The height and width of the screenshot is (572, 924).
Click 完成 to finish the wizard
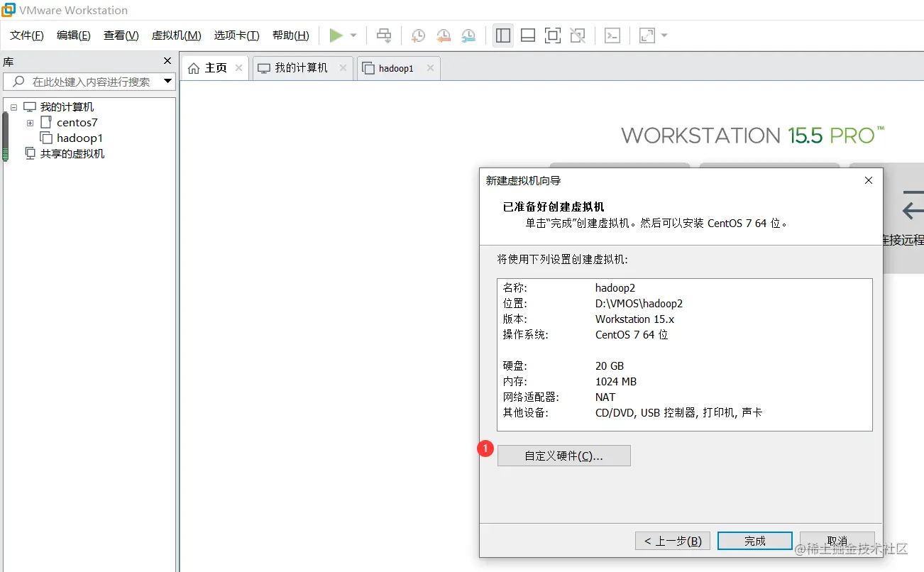pyautogui.click(x=755, y=541)
